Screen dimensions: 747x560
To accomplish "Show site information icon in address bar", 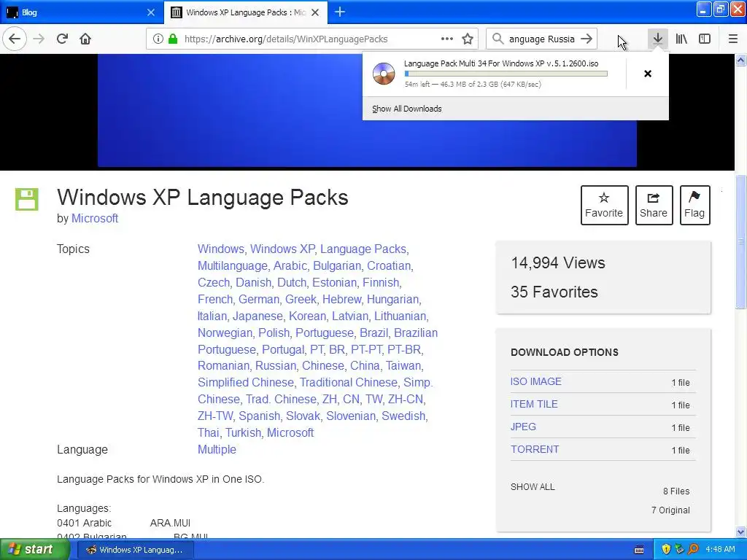I will pyautogui.click(x=158, y=39).
